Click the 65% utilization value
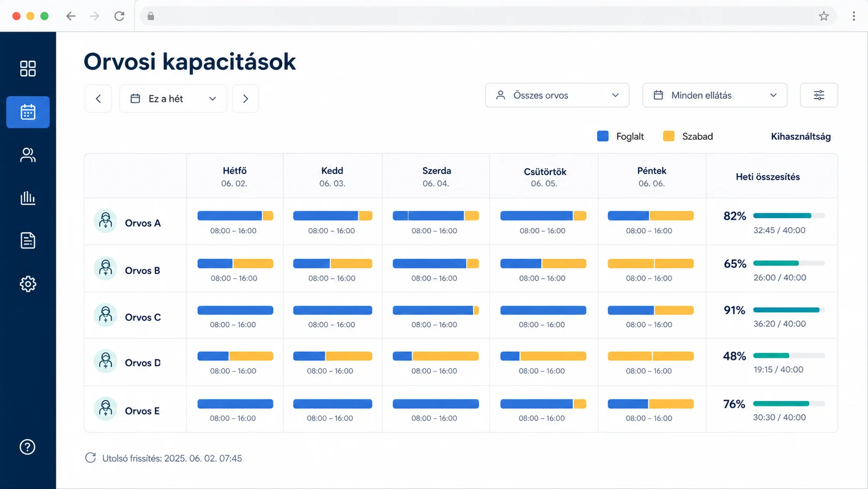The height and width of the screenshot is (489, 868). point(735,264)
